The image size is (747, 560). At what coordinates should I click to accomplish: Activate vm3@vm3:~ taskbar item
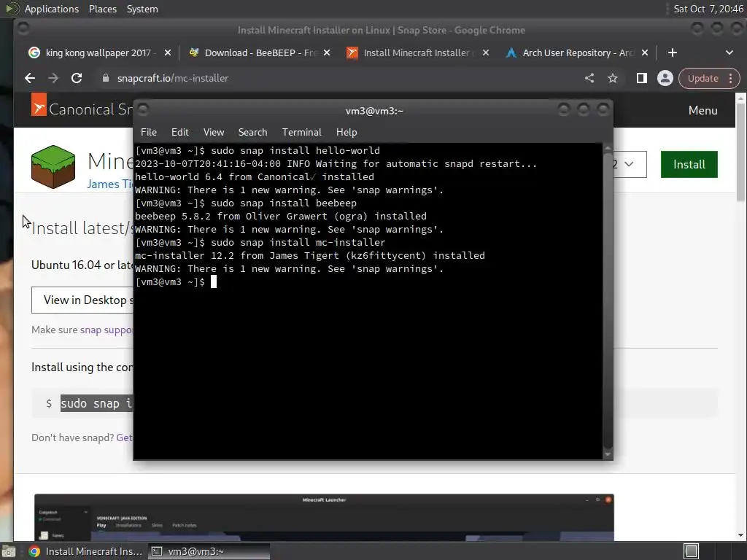coord(209,551)
